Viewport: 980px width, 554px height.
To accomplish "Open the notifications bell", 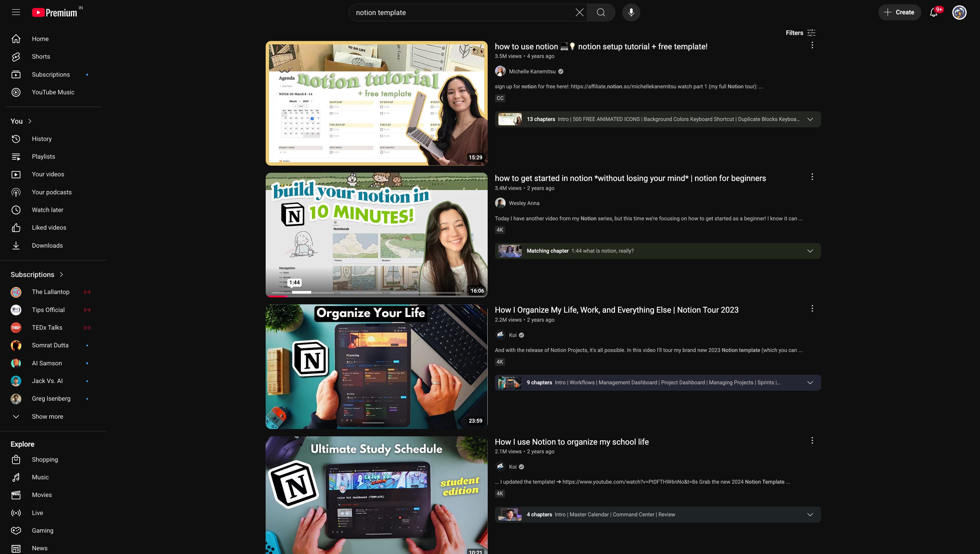I will [933, 12].
